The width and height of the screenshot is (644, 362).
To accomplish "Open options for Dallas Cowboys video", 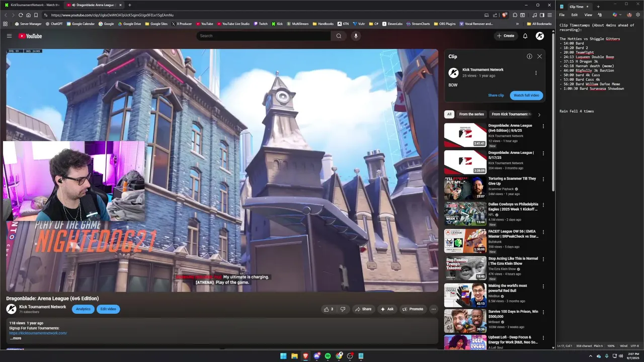I will pos(543,205).
